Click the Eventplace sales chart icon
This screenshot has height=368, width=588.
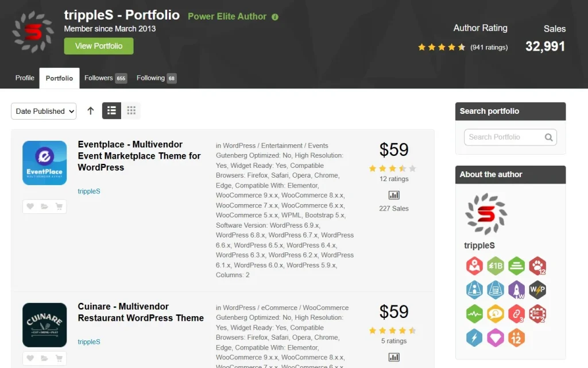click(x=394, y=195)
